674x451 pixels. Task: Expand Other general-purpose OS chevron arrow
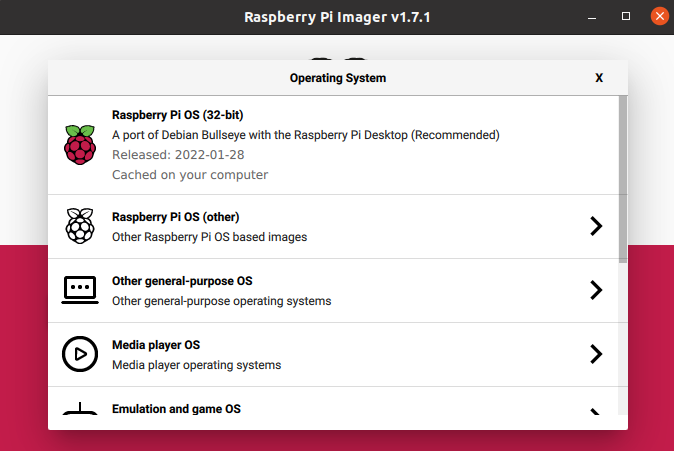point(596,290)
